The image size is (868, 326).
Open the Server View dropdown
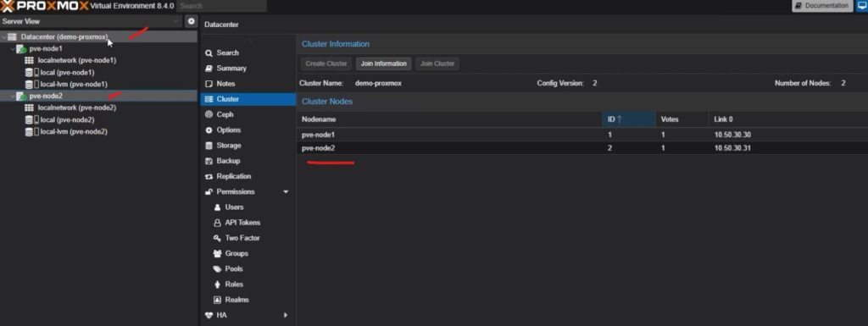(x=176, y=21)
